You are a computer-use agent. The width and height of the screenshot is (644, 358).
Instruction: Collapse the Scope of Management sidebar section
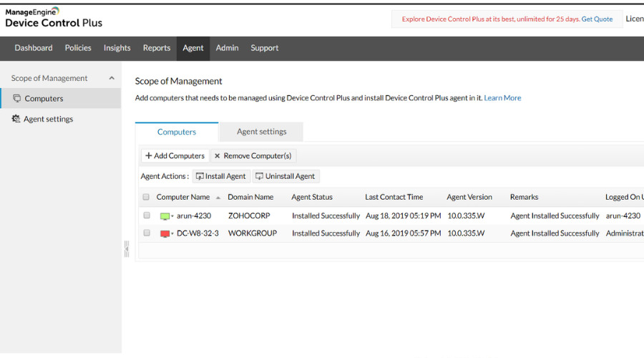[x=112, y=78]
